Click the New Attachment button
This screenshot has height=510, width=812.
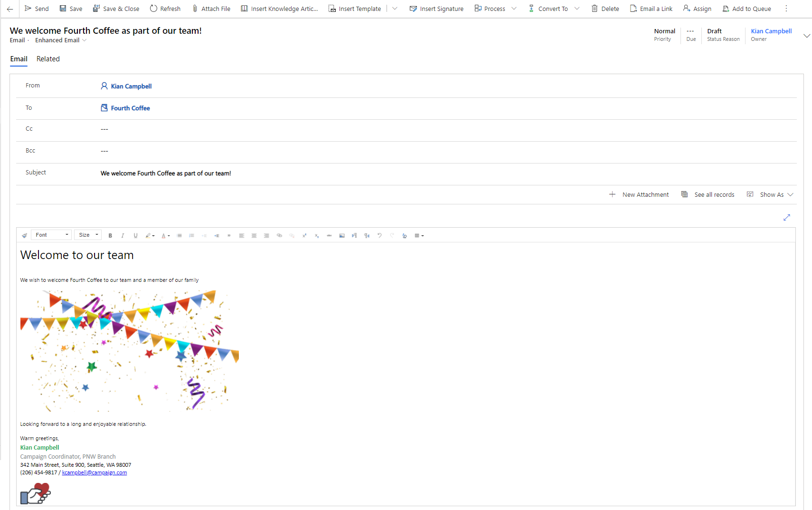pyautogui.click(x=639, y=194)
